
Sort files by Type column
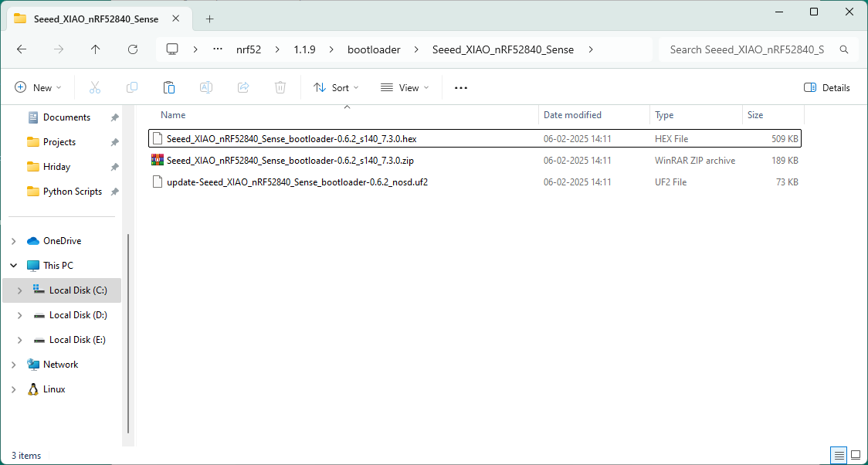pos(664,115)
